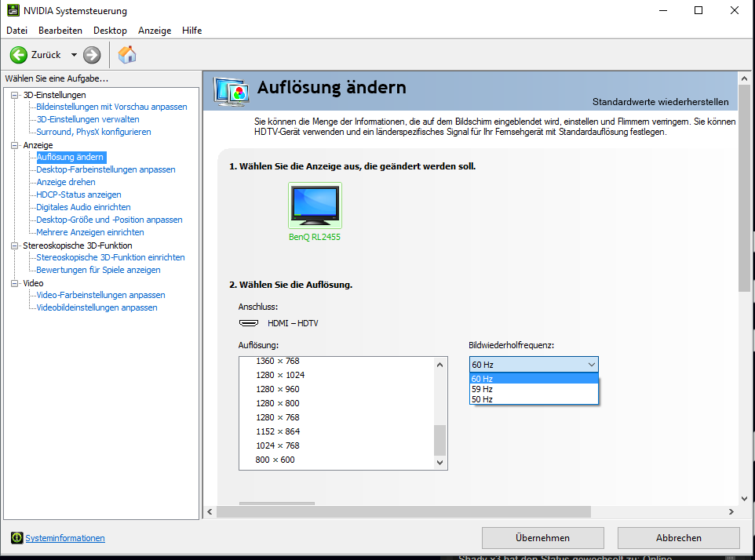Collapse the Stereoskopische 3D-Funktion node
Viewport: 755px width, 560px height.
point(14,245)
